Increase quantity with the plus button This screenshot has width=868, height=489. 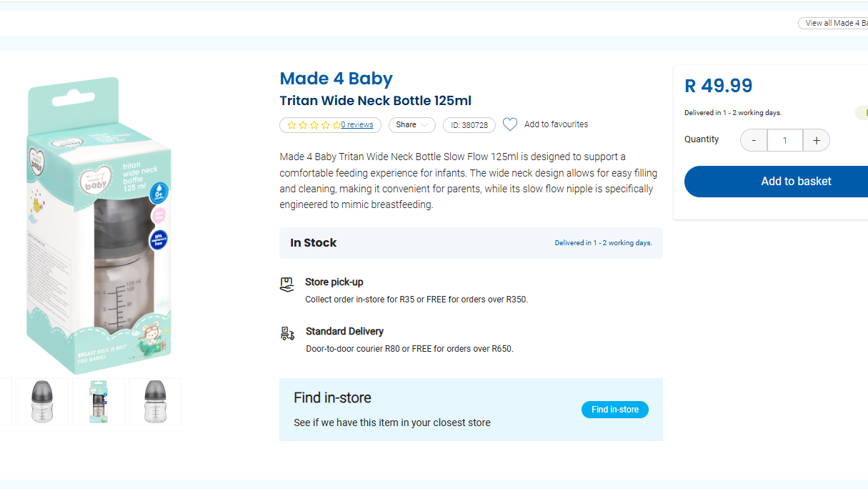816,140
